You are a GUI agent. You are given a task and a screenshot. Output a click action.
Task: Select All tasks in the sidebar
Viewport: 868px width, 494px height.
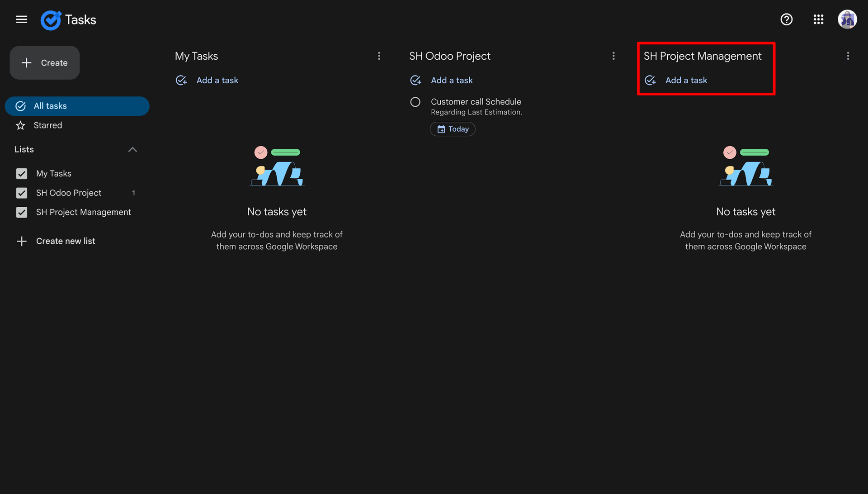pyautogui.click(x=77, y=106)
